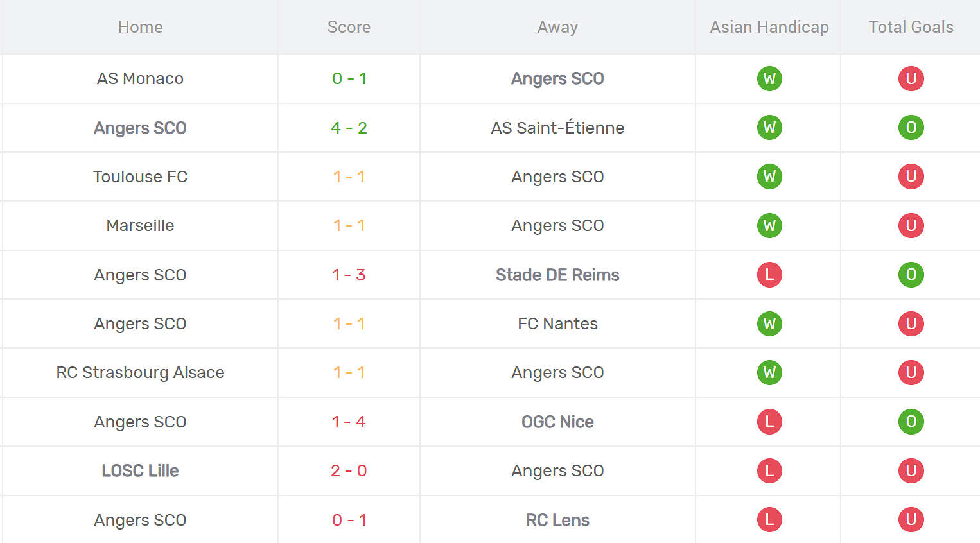
Task: Click the green O badge for the Saint-Étienne match
Action: 911,128
